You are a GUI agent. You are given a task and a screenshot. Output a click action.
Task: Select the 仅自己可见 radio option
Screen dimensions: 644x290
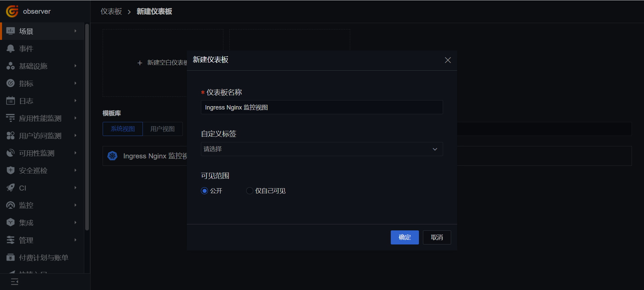[250, 191]
